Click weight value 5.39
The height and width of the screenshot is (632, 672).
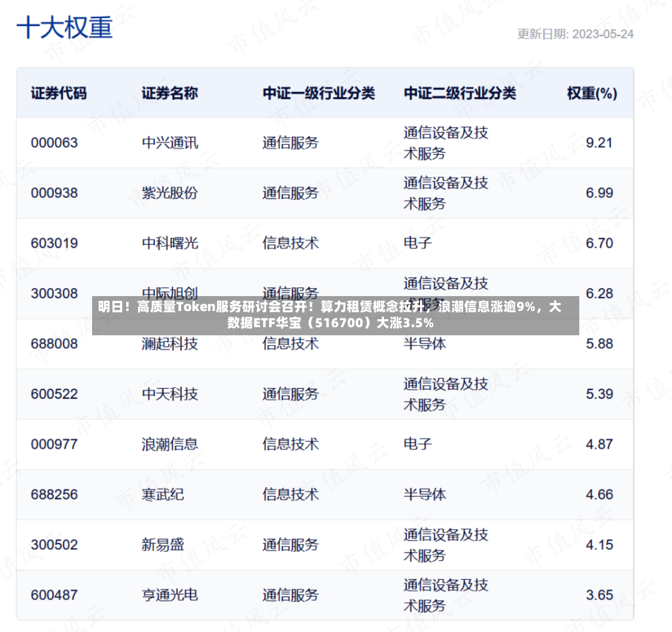[x=599, y=394]
